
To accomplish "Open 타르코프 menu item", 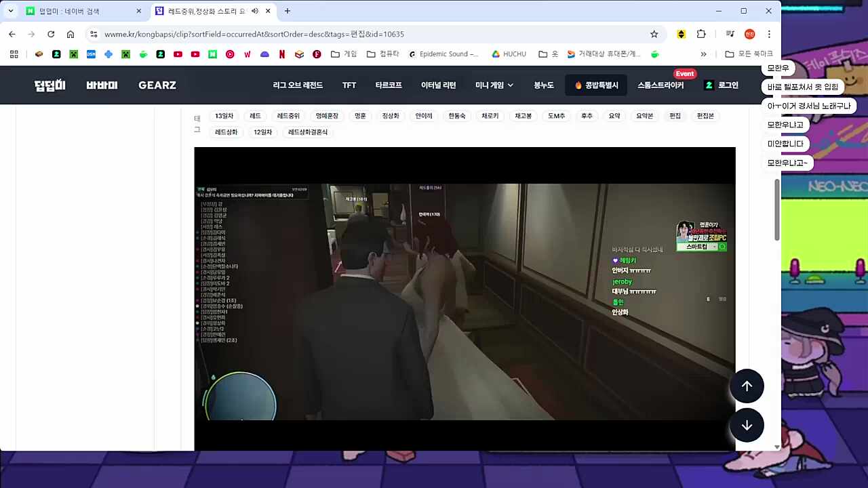I will [x=389, y=85].
